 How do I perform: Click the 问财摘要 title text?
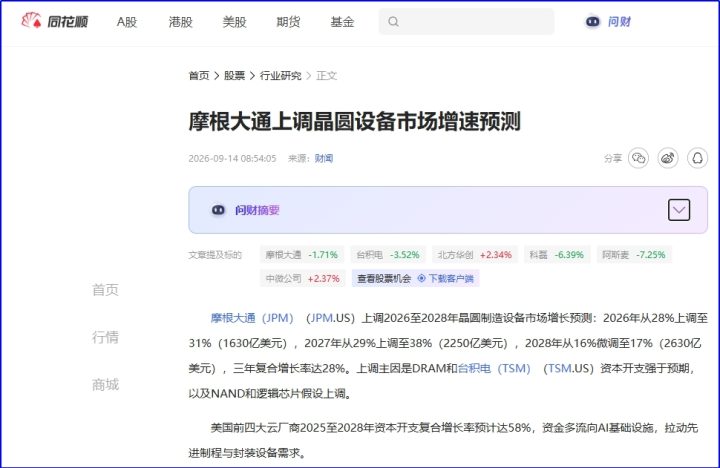257,210
